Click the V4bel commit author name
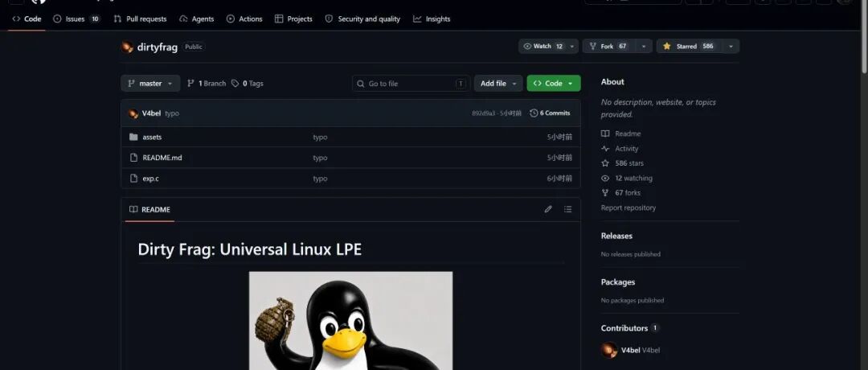This screenshot has width=868, height=370. coord(151,113)
